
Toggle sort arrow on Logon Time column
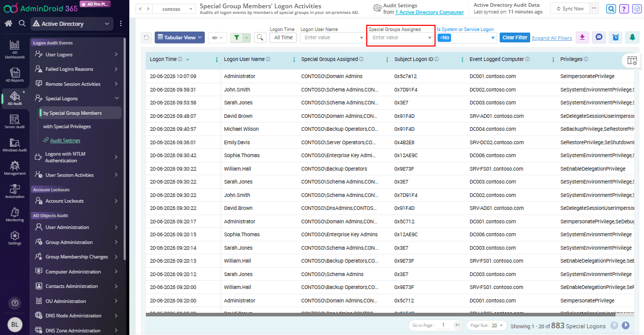(x=188, y=59)
